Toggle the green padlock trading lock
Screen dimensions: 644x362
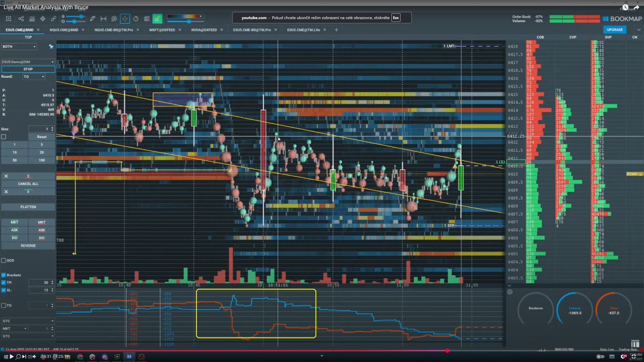click(157, 19)
